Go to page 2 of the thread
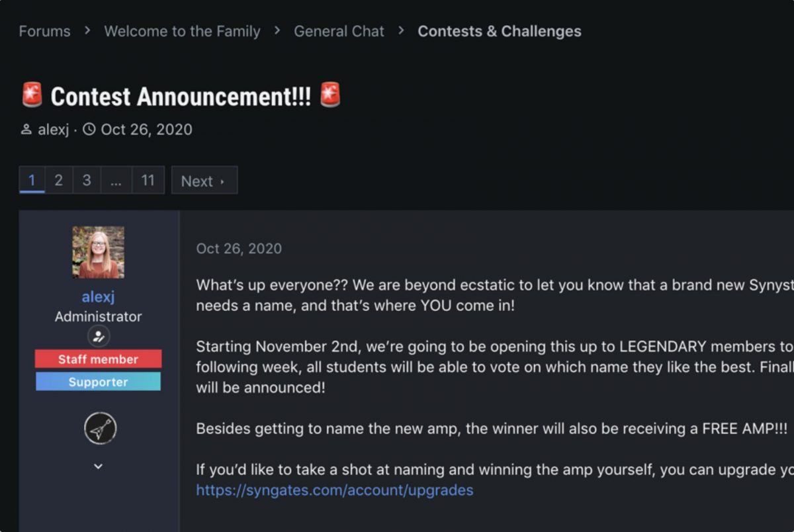794x532 pixels. pyautogui.click(x=58, y=181)
